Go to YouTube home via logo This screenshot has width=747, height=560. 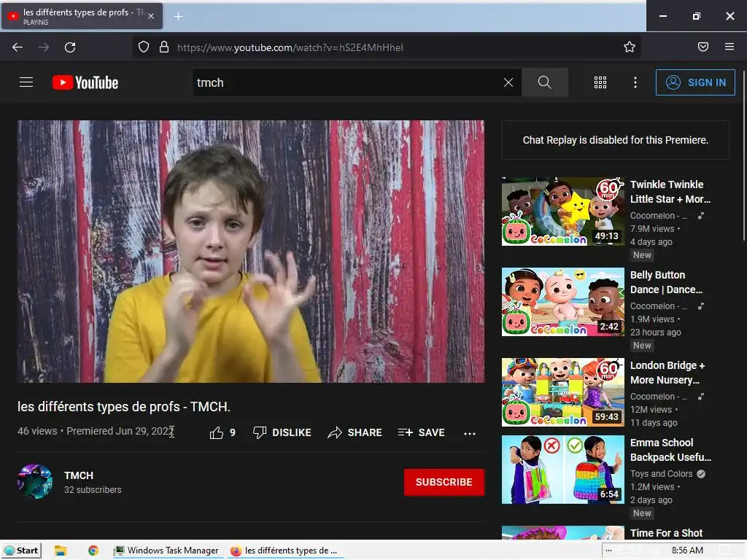coord(85,82)
